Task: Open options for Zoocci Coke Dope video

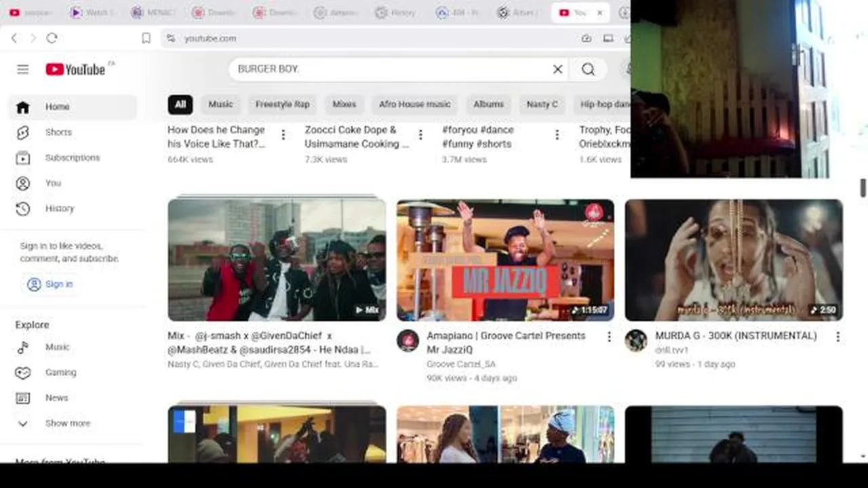Action: (420, 135)
